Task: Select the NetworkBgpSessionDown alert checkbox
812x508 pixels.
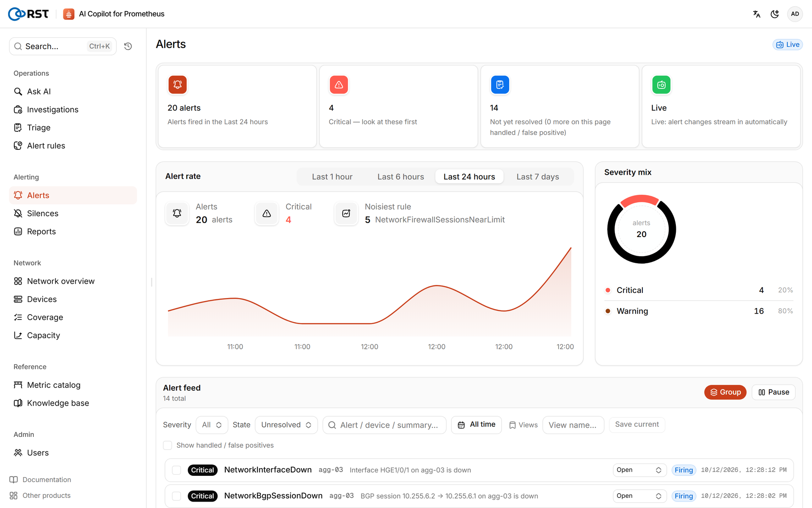Action: click(x=177, y=496)
